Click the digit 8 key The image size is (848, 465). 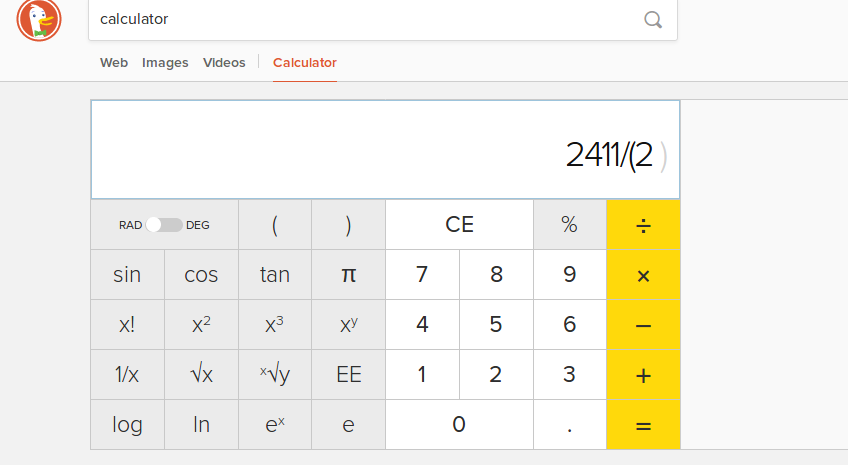[496, 275]
